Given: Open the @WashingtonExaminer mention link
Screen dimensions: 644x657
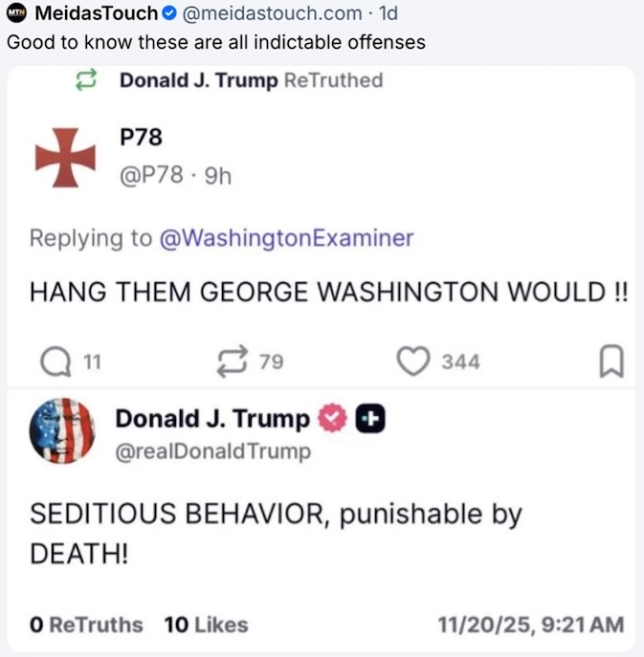Looking at the screenshot, I should [286, 238].
